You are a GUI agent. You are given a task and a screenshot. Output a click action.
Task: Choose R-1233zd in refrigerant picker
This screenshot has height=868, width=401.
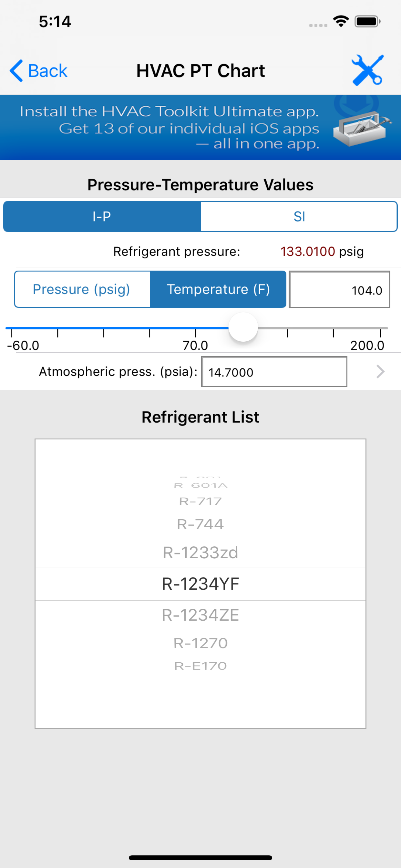[x=200, y=553]
